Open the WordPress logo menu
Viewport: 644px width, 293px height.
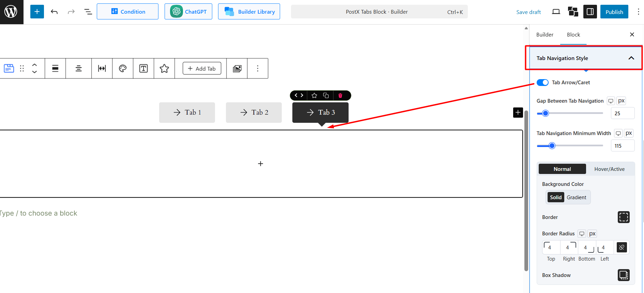11,12
